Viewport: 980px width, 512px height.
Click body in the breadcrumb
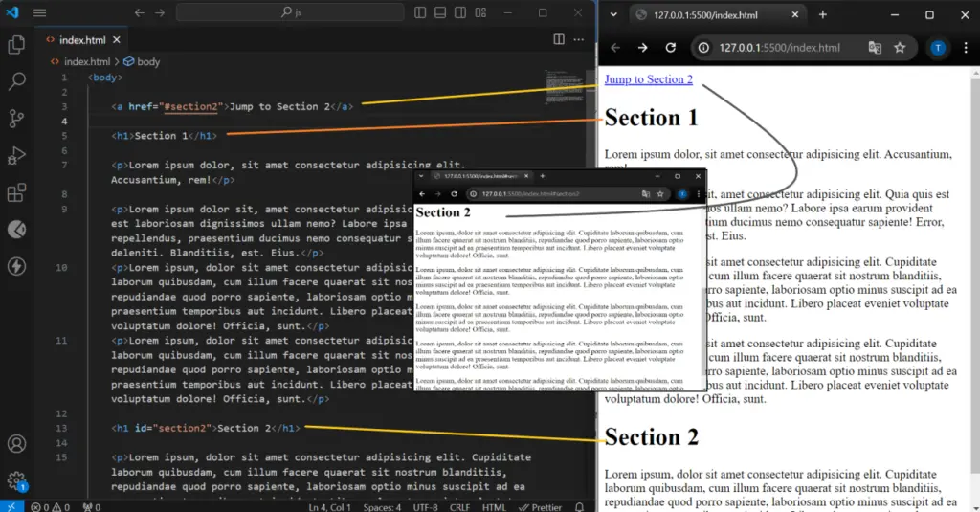tap(148, 61)
